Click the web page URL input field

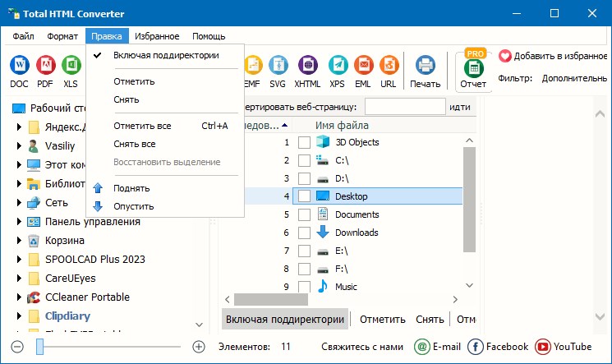click(405, 107)
